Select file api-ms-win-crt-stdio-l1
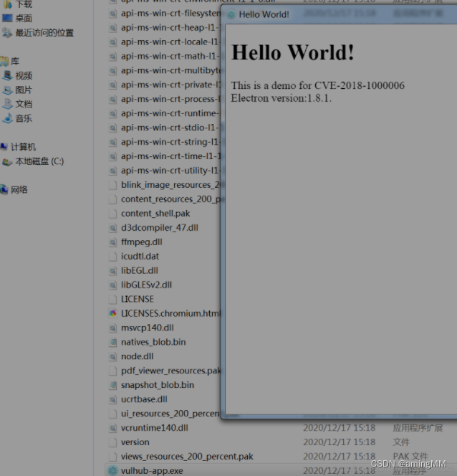Viewport: 457px width, 476px height. 170,128
